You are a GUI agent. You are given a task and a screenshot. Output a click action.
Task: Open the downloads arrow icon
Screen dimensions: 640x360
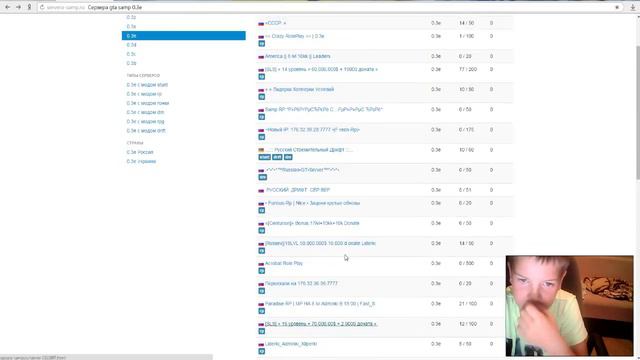pyautogui.click(x=633, y=7)
